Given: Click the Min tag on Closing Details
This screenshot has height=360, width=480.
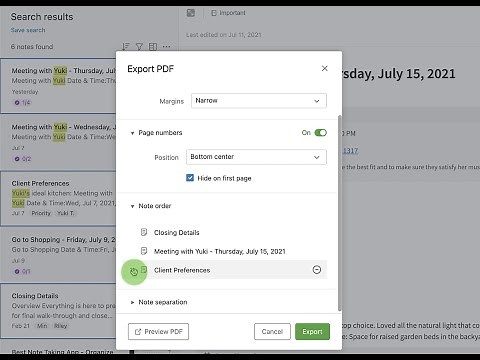Looking at the screenshot, I should pyautogui.click(x=42, y=326).
